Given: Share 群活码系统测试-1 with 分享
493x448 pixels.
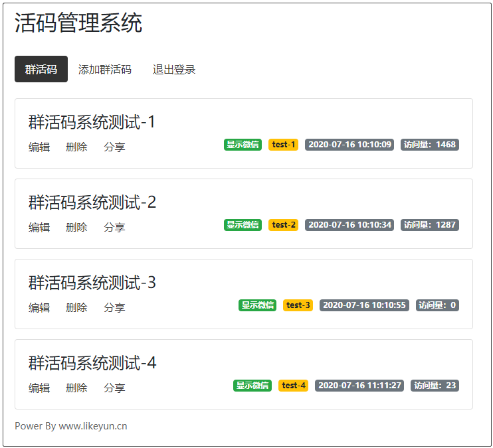Looking at the screenshot, I should tap(114, 147).
